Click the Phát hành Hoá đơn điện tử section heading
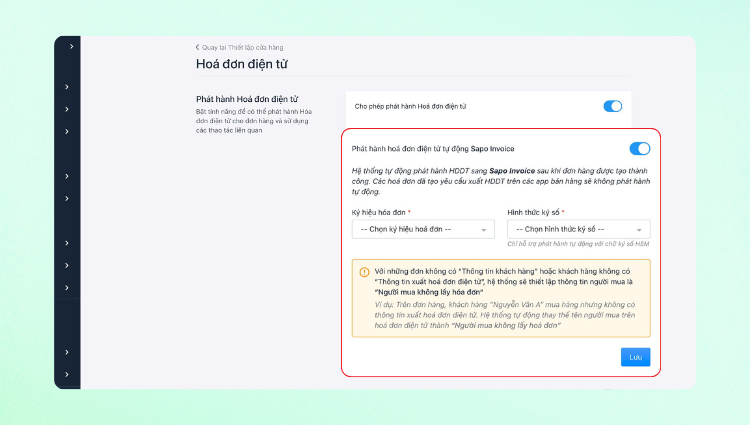The height and width of the screenshot is (425, 750). click(x=246, y=100)
